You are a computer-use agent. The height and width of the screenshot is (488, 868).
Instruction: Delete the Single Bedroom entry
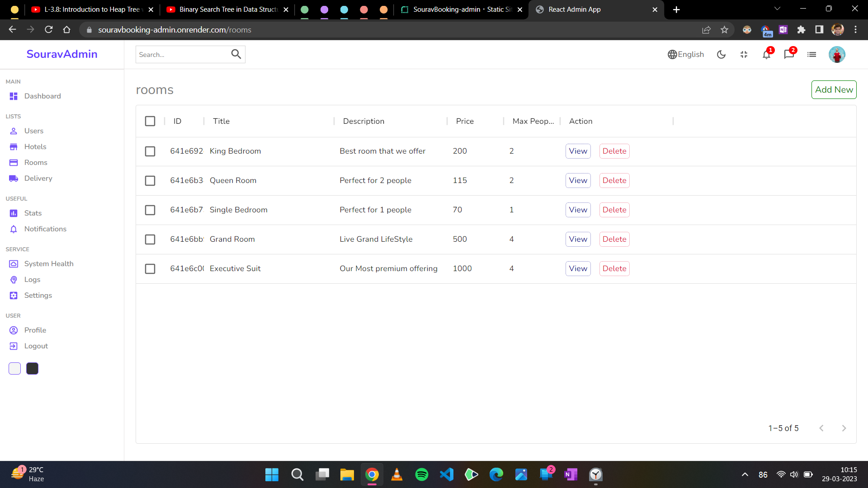[614, 210]
